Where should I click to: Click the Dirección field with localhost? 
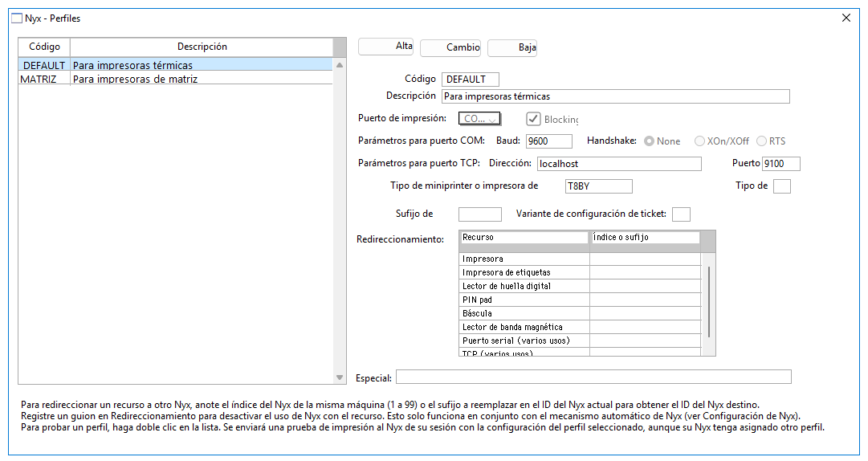click(x=619, y=164)
